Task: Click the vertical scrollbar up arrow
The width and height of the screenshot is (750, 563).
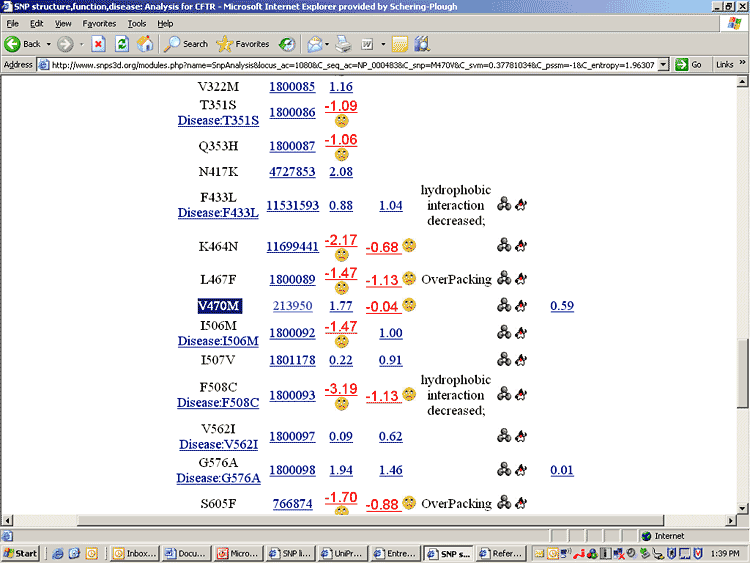Action: point(742,82)
